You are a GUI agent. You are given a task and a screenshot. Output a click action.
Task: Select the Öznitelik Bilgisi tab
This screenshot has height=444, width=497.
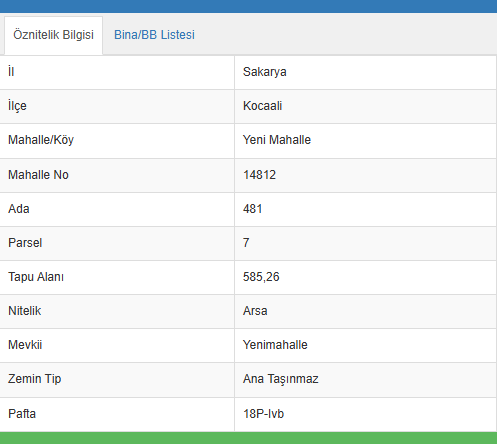(53, 35)
